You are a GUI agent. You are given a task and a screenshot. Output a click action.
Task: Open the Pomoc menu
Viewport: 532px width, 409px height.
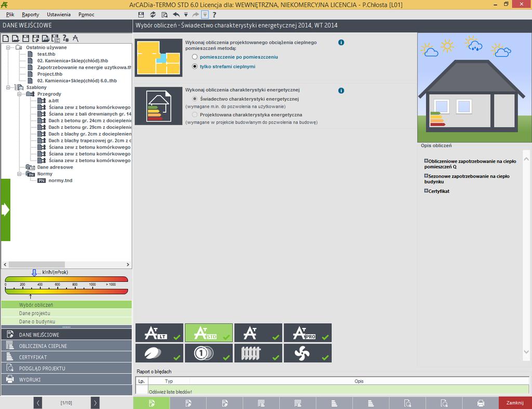pos(86,15)
